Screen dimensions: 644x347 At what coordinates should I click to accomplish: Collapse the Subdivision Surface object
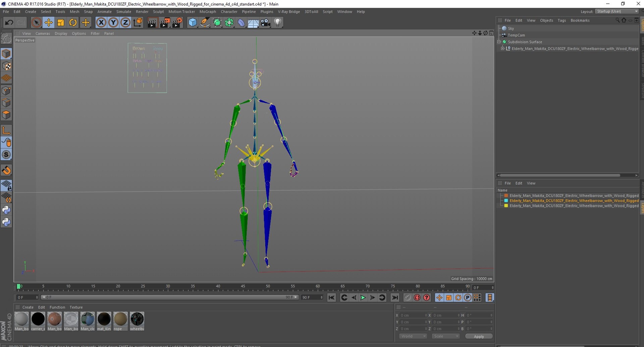(499, 42)
